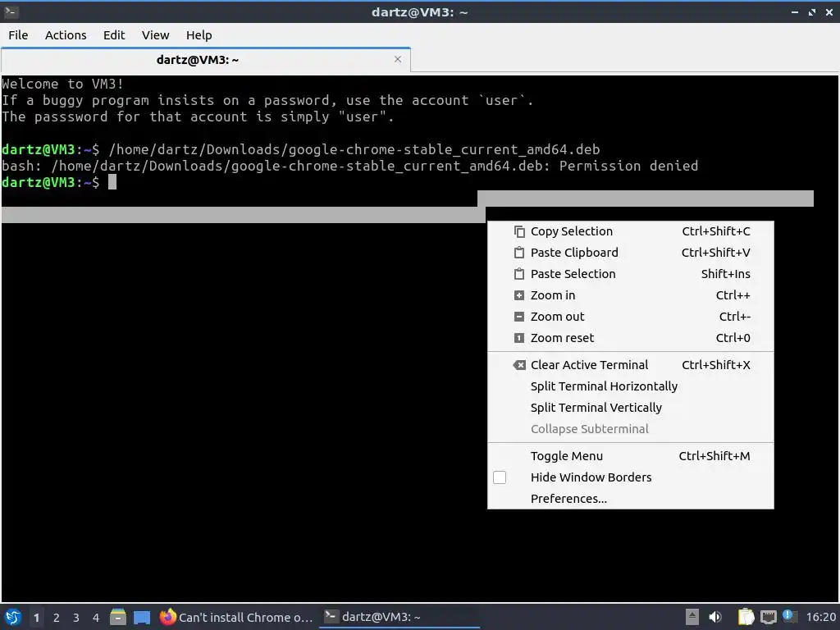Minimize the terminal window
The width and height of the screenshot is (840, 630).
pyautogui.click(x=795, y=11)
